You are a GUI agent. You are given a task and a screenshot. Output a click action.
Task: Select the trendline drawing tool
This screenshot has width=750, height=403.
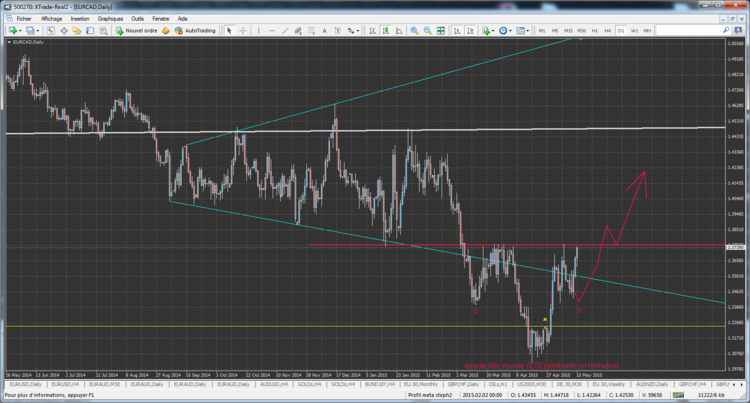click(283, 31)
